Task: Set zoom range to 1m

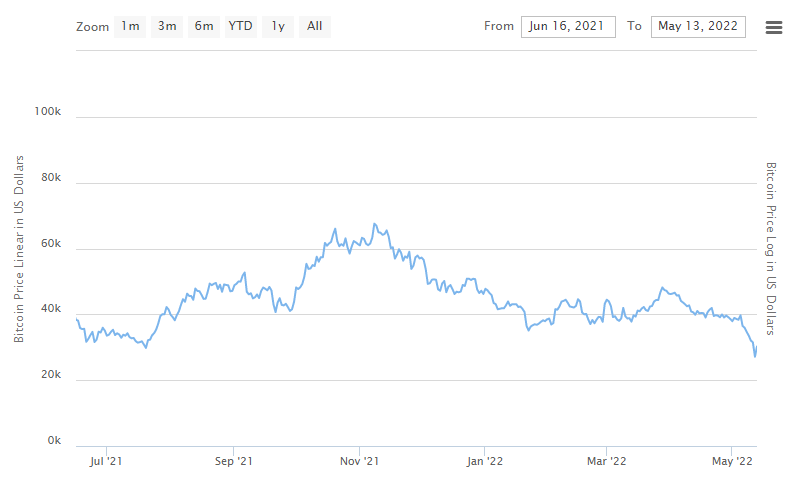Action: 130,27
